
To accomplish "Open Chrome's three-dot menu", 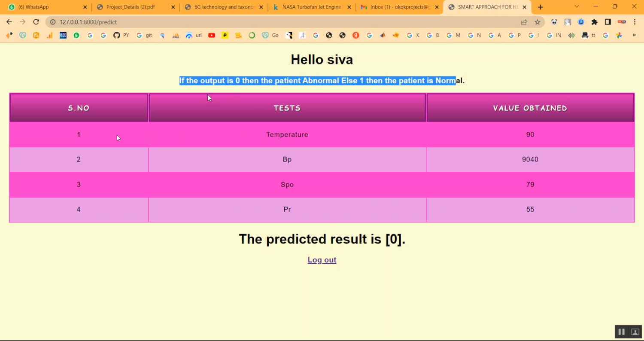I will tap(635, 22).
